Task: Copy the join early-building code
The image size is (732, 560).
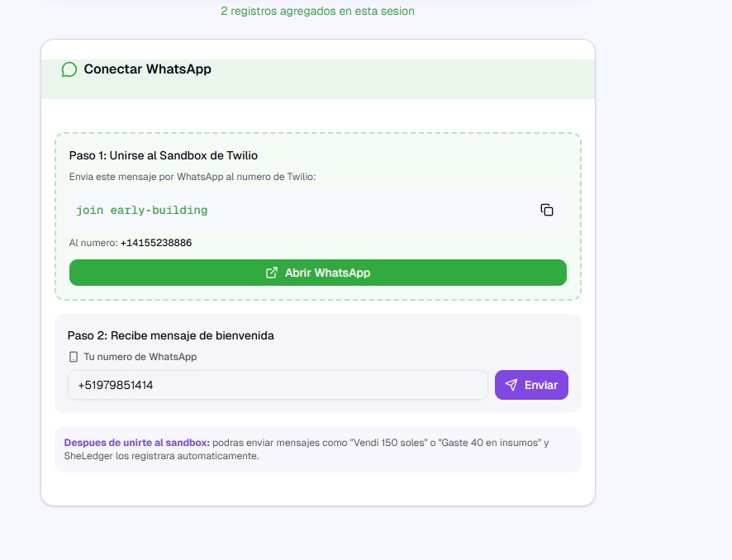Action: [547, 210]
